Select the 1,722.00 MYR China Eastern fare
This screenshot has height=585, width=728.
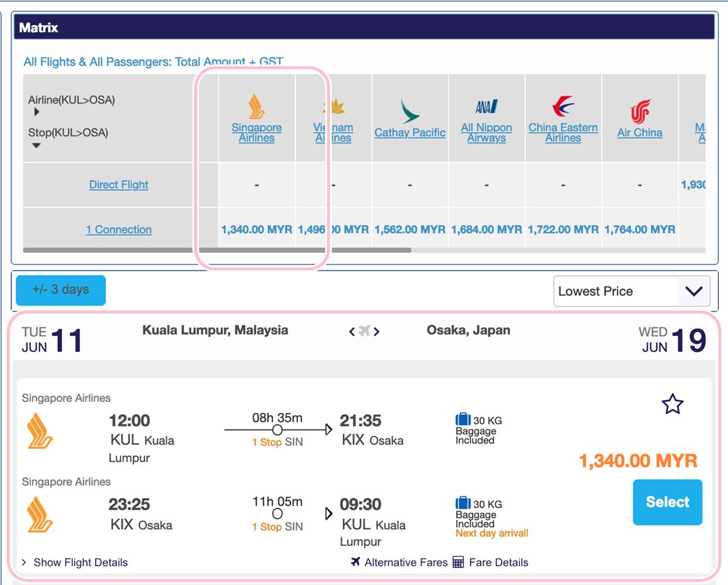[563, 230]
